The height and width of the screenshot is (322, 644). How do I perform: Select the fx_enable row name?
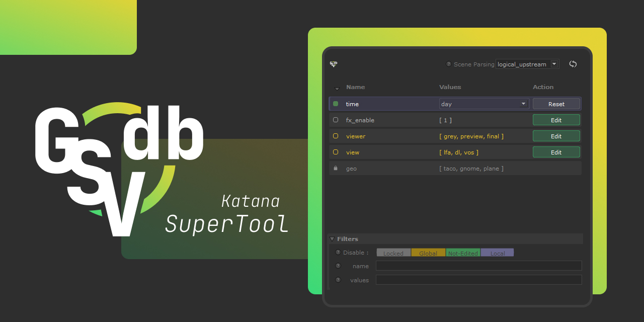(360, 120)
